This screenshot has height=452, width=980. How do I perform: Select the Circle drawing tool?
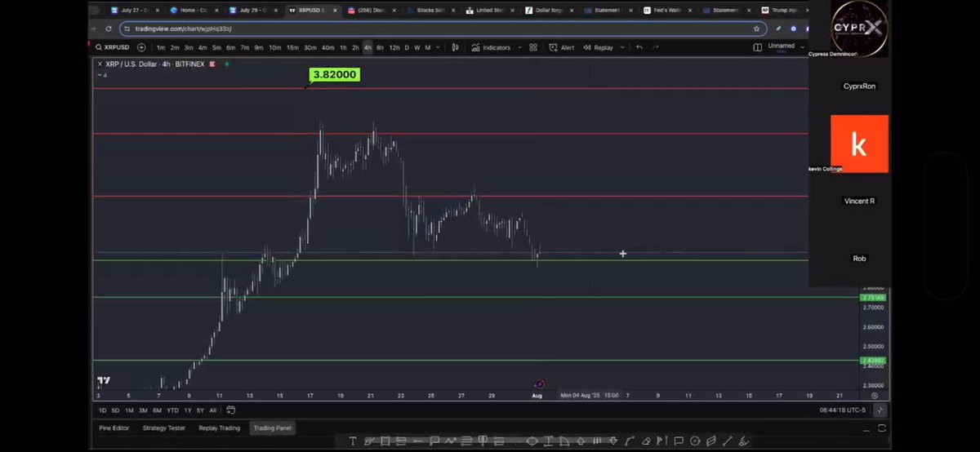[695, 441]
